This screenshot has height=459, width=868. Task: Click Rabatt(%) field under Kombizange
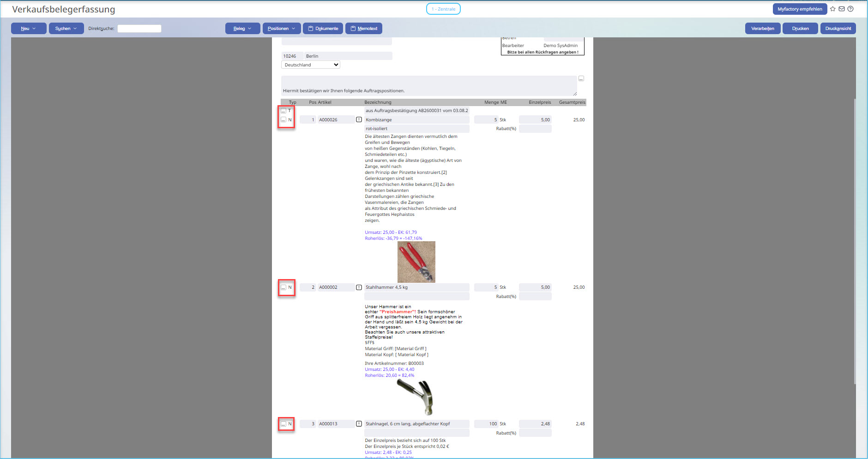click(535, 129)
